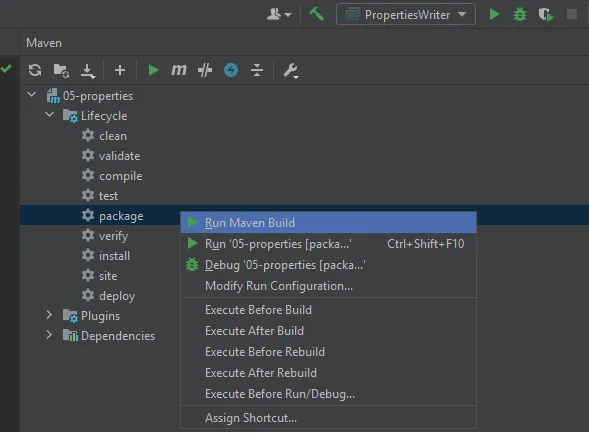Click the Dependencies folder label
Screen dimensions: 589x441
click(118, 336)
